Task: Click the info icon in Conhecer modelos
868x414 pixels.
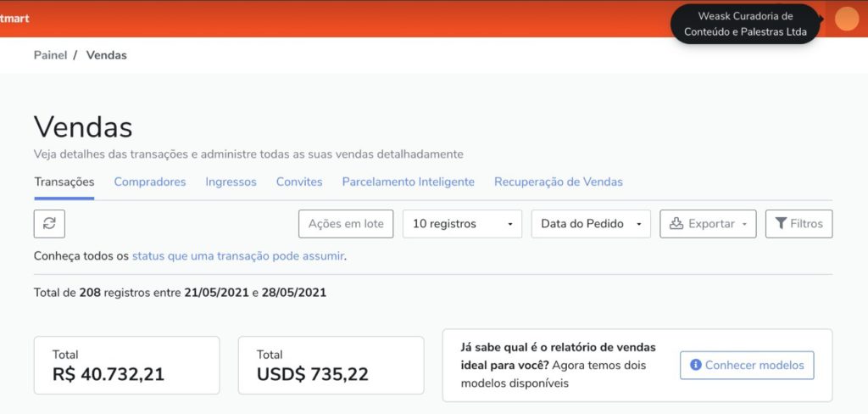Action: coord(696,366)
